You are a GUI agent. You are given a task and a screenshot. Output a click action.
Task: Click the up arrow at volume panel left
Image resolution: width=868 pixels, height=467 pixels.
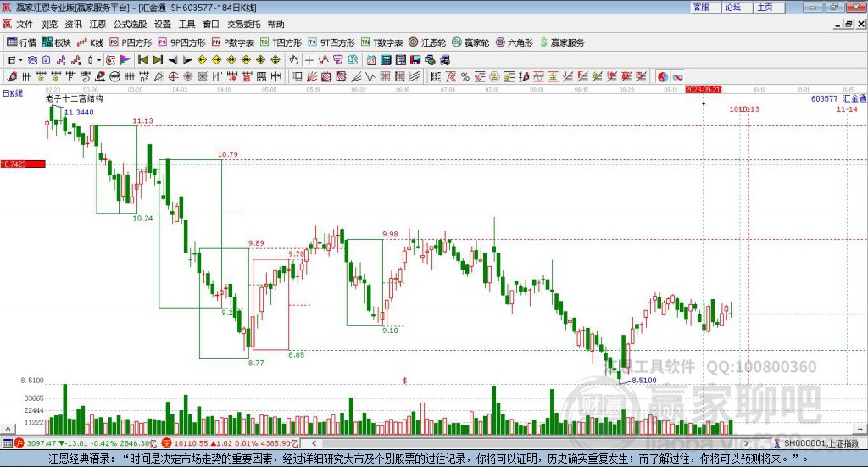point(8,429)
